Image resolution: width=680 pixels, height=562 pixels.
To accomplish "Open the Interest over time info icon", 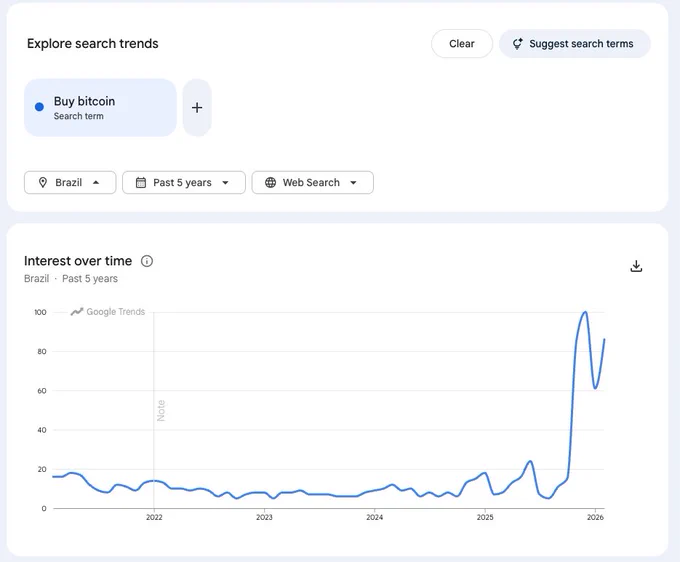I will [x=147, y=261].
